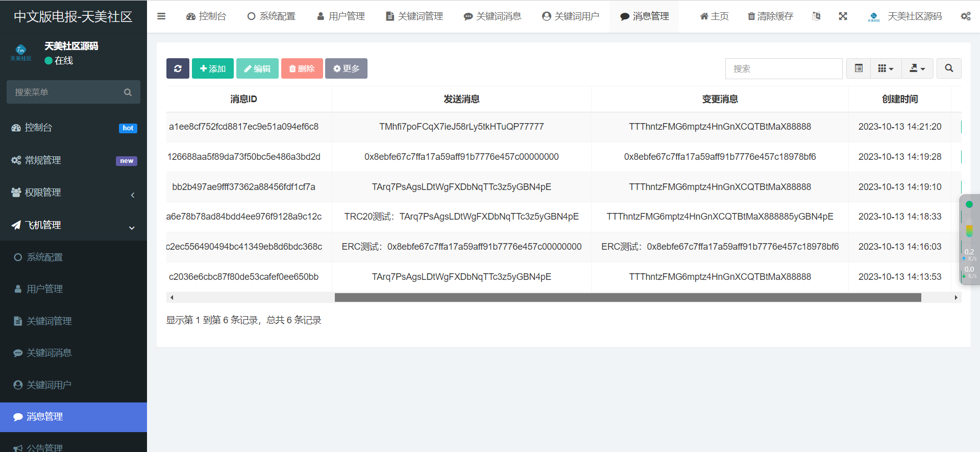Viewport: 980px width, 452px height.
Task: Click the sidebar search magnifier icon
Action: 128,92
